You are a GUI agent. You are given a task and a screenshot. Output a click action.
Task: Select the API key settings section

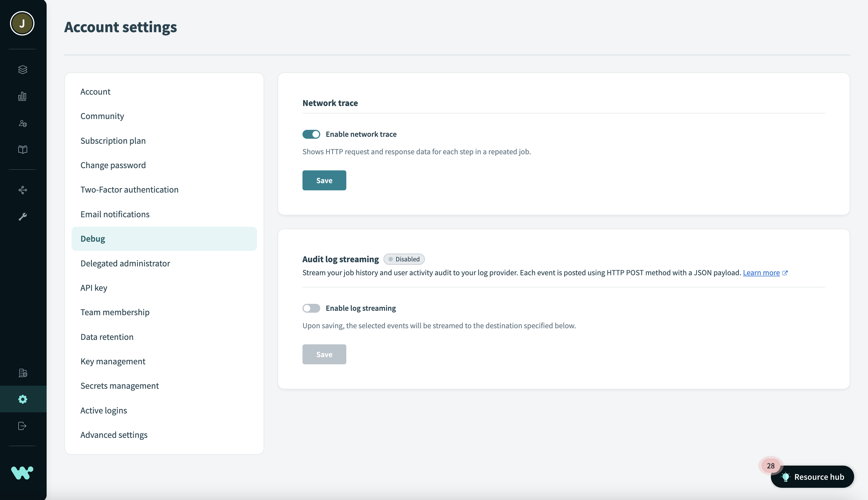coord(94,287)
